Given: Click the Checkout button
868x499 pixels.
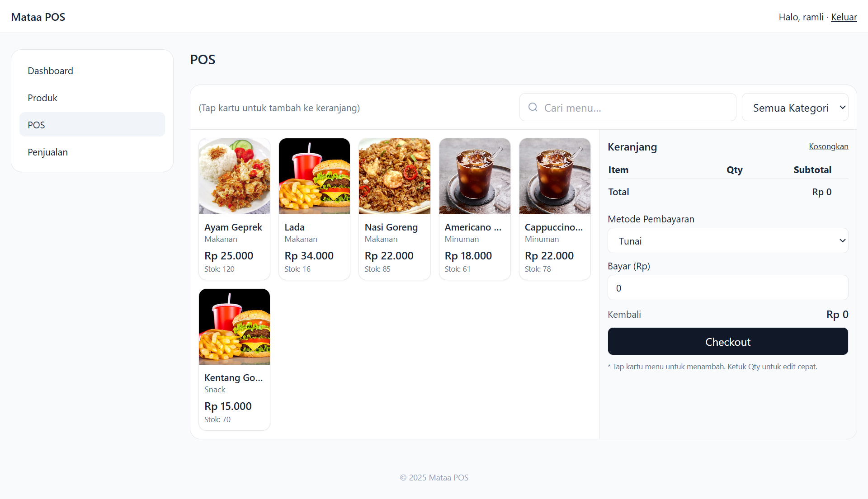Looking at the screenshot, I should 728,342.
